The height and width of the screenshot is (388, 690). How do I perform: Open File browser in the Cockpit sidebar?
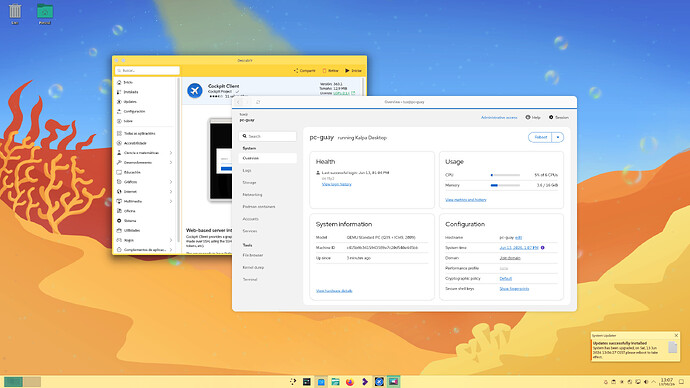253,255
